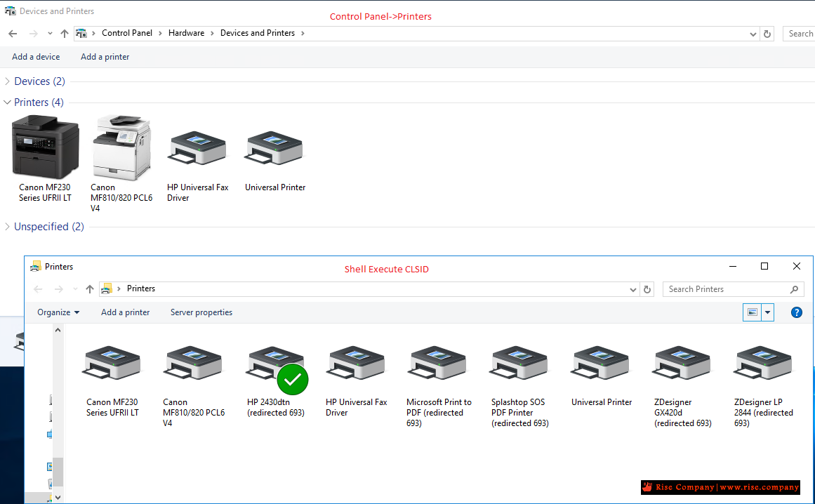The height and width of the screenshot is (504, 815).
Task: Open recent locations dropdown in Devices and Printers
Action: [50, 33]
